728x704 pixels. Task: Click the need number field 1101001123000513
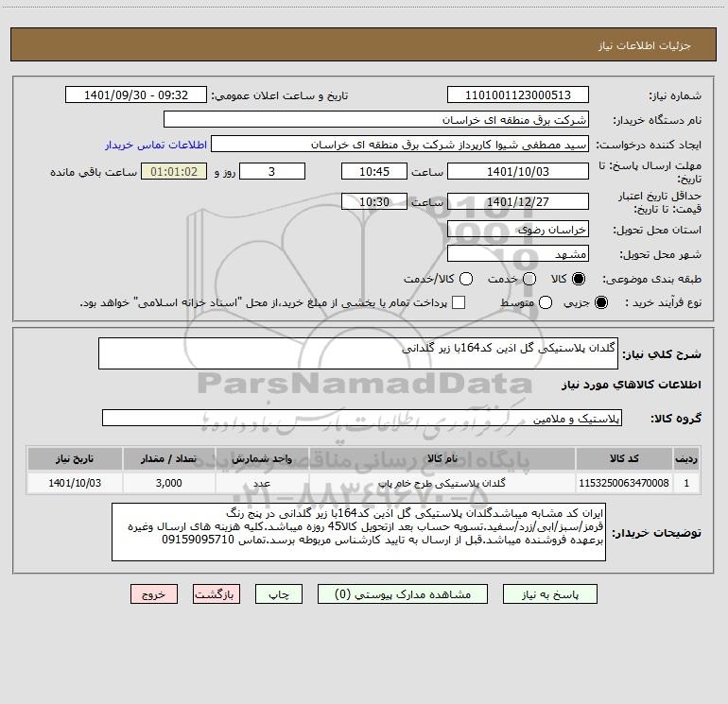point(518,95)
